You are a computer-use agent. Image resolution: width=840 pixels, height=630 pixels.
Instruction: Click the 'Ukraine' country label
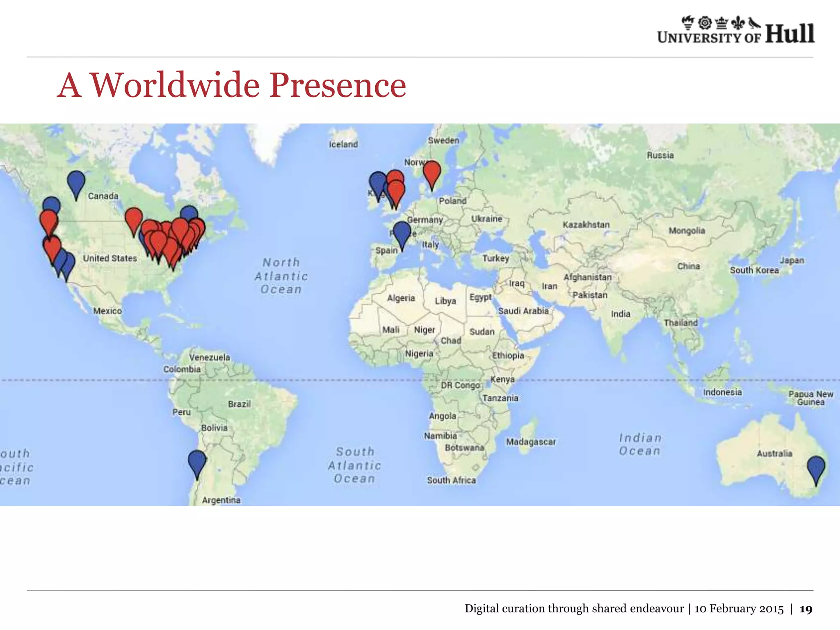[487, 219]
